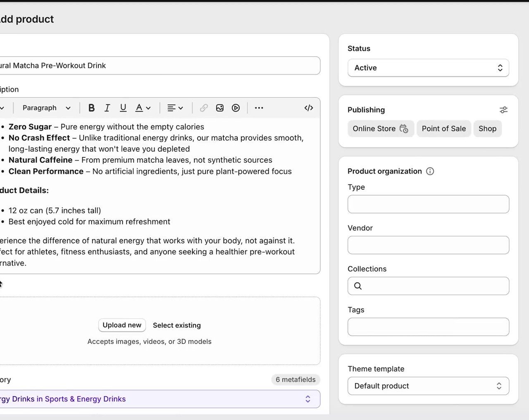Open the Paragraph style dropdown
The width and height of the screenshot is (529, 420).
click(x=46, y=108)
